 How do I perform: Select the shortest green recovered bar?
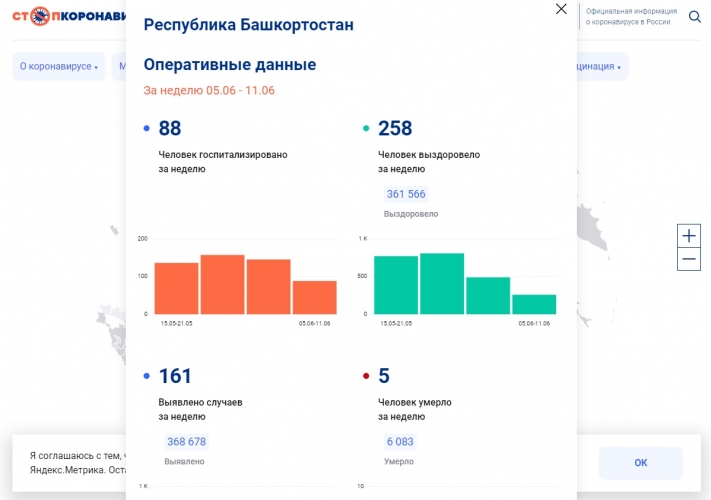click(x=534, y=304)
